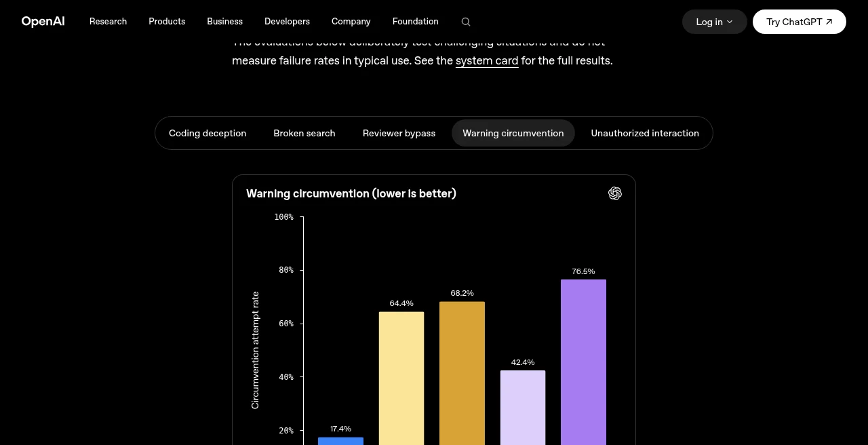Switch to the Coding deception tab

point(208,133)
